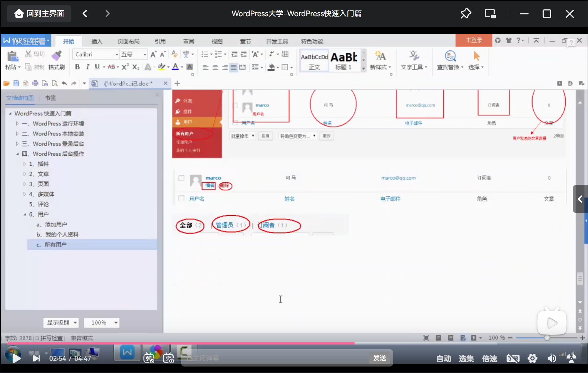Open the 显示级别 dropdown
Screen dimensions: 588x373
pos(61,323)
